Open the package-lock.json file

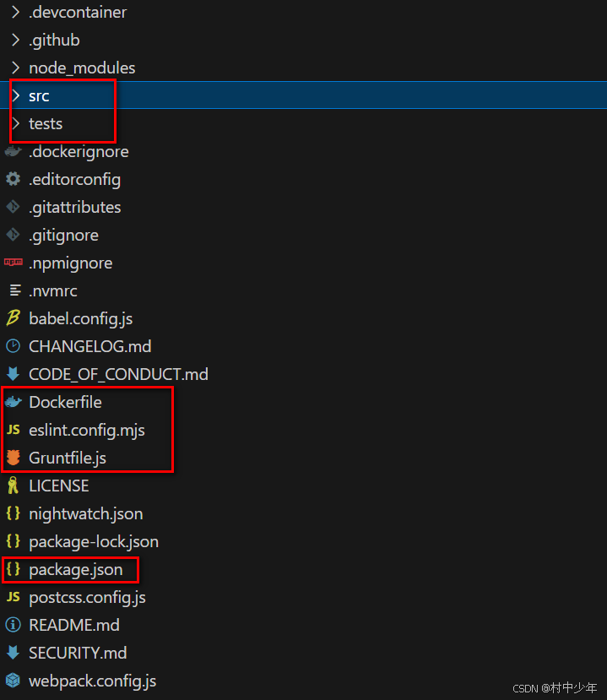click(94, 541)
